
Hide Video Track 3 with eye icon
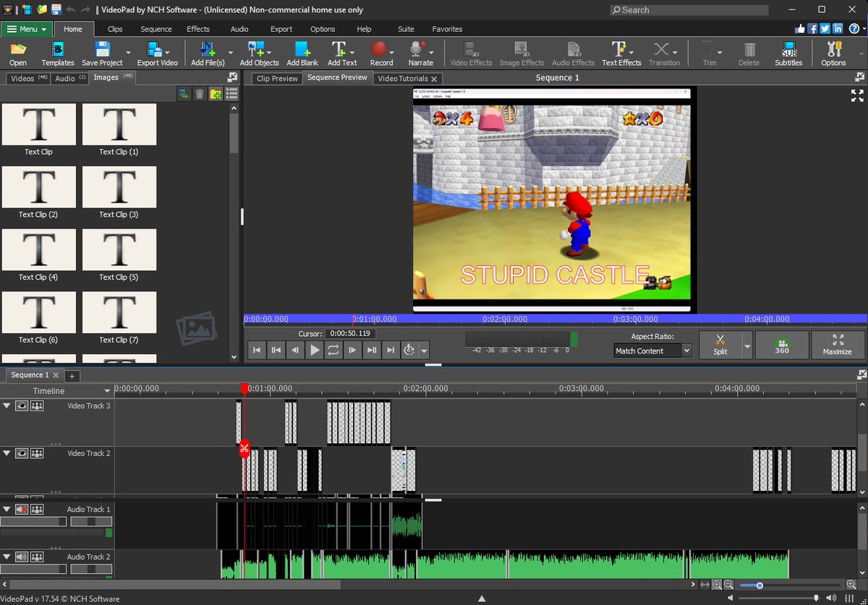coord(22,406)
